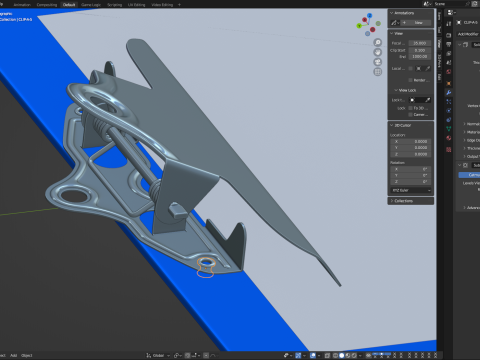Open the XYZ Euler rotation mode dropdown
This screenshot has width=480, height=360.
(411, 190)
